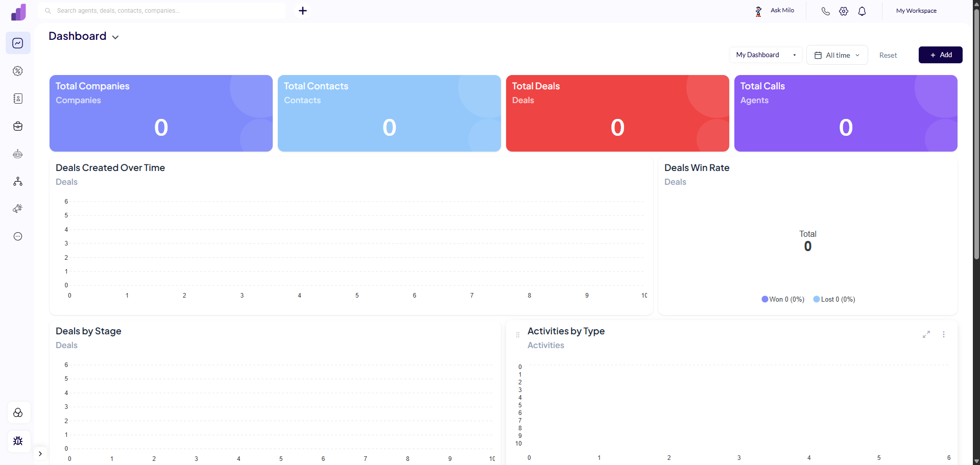Reset the dashboard with the Reset link

[x=888, y=55]
